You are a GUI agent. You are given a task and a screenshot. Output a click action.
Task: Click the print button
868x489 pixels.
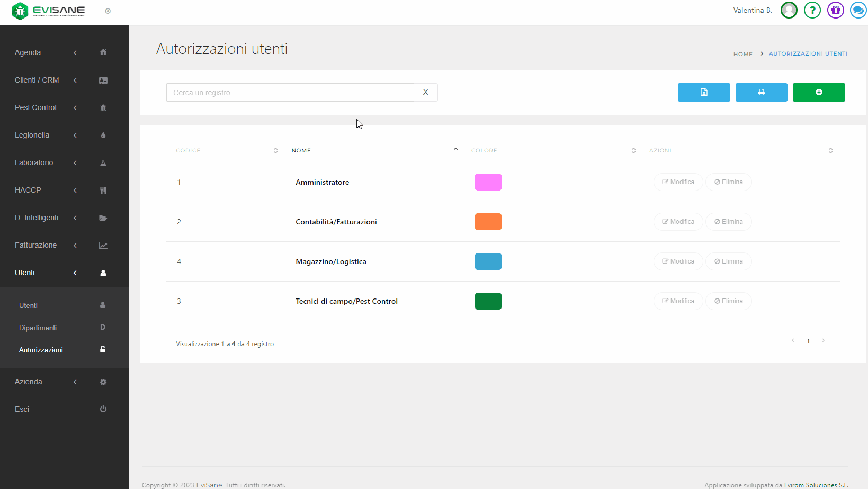pos(761,92)
